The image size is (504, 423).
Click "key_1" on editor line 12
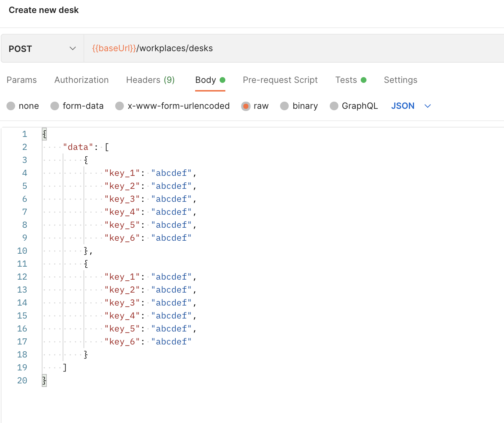point(122,277)
